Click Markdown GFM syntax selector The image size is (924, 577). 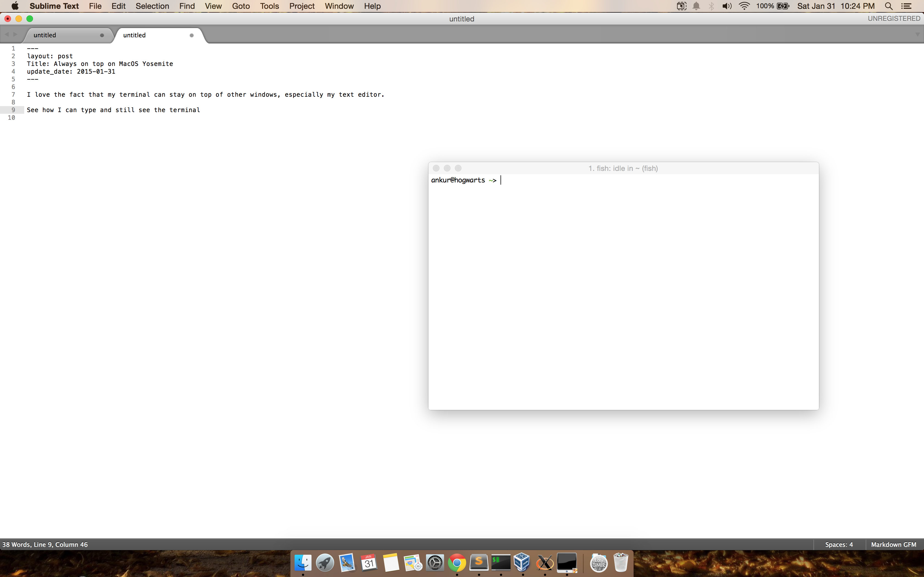(x=893, y=544)
